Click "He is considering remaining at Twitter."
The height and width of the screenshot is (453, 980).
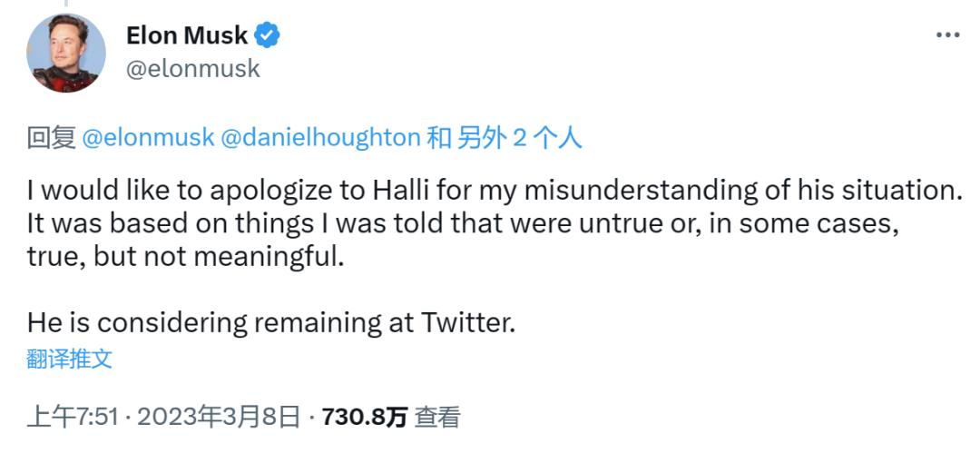pyautogui.click(x=270, y=322)
